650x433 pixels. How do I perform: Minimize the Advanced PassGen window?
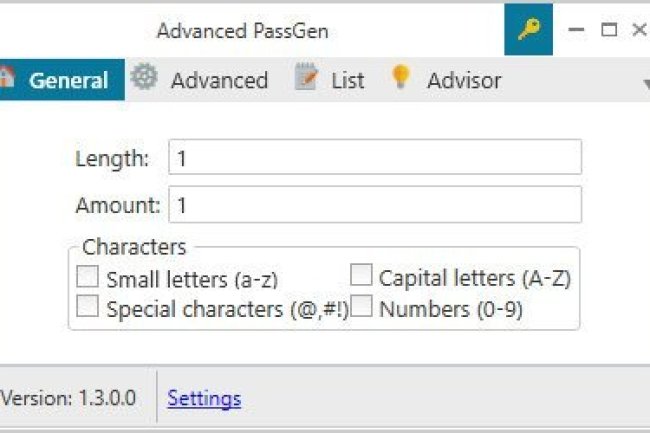pyautogui.click(x=576, y=30)
